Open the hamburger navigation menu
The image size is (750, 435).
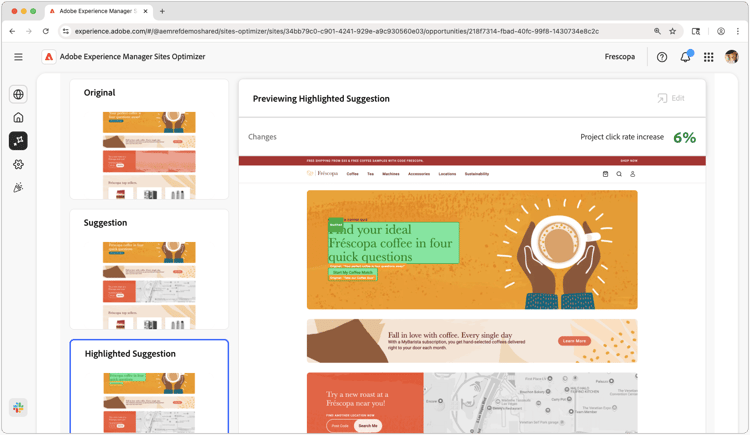point(18,57)
